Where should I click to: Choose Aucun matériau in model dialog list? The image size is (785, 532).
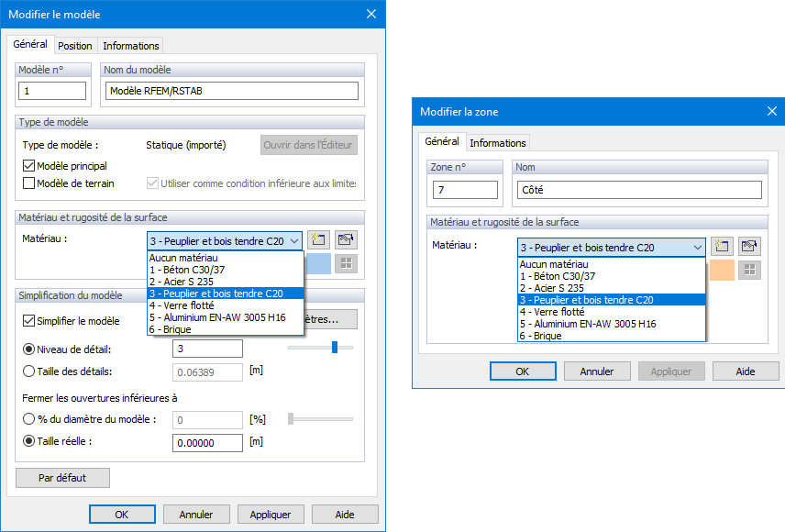click(x=226, y=258)
